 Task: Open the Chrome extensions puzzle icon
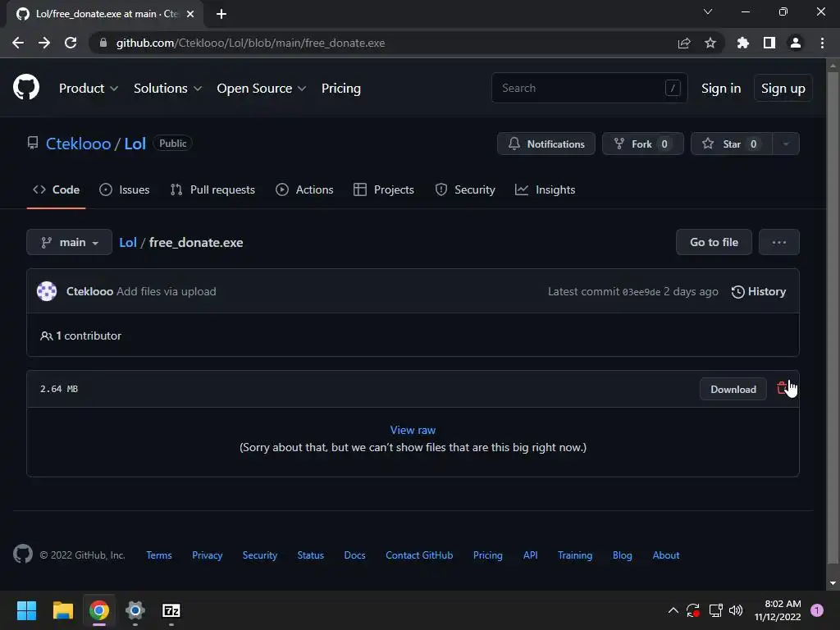click(743, 43)
